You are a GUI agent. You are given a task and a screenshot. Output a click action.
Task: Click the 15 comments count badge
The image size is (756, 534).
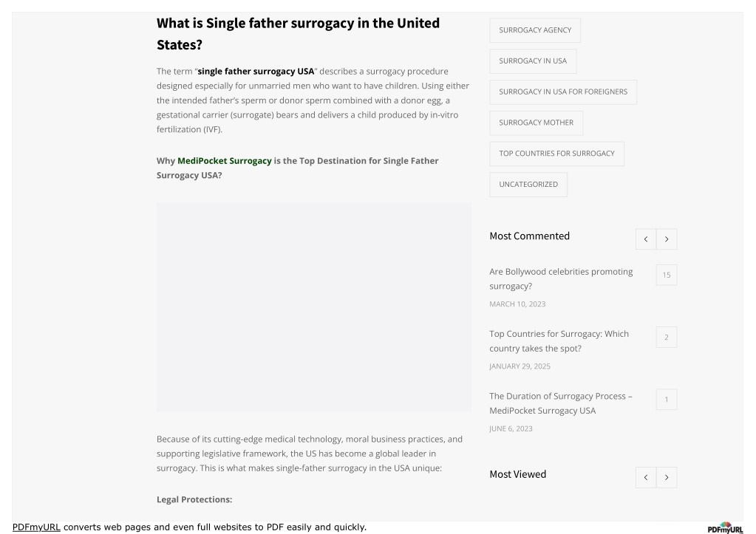click(x=667, y=275)
